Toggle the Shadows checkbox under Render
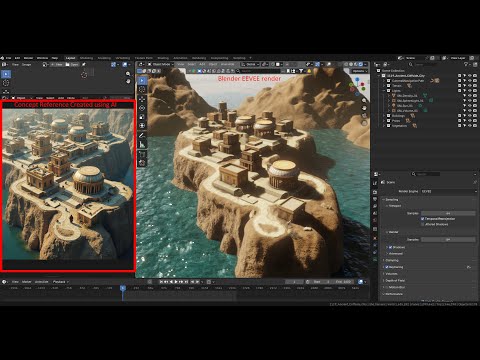 pos(391,247)
